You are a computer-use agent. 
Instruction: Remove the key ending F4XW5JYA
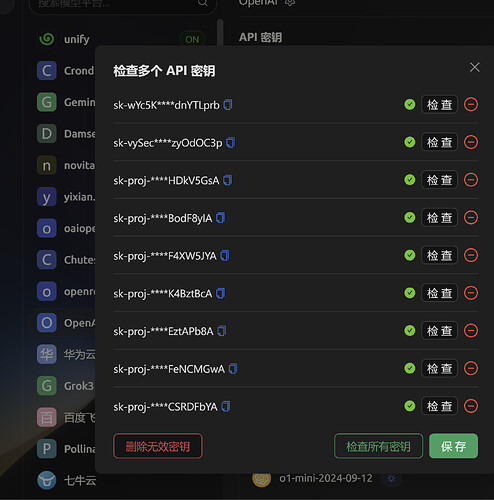pos(471,255)
